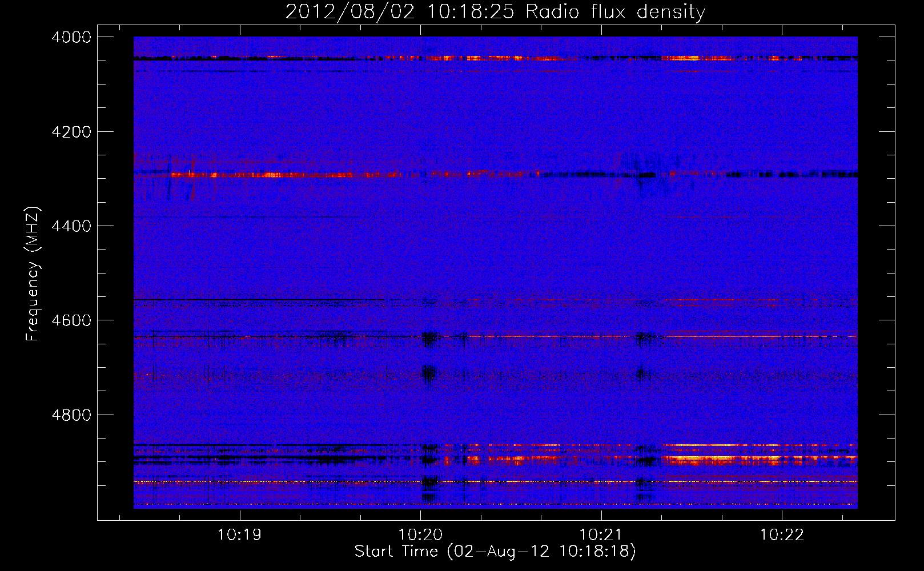Viewport: 924px width, 571px height.
Task: Select the 4400 frequency tick label
Action: pyautogui.click(x=71, y=226)
